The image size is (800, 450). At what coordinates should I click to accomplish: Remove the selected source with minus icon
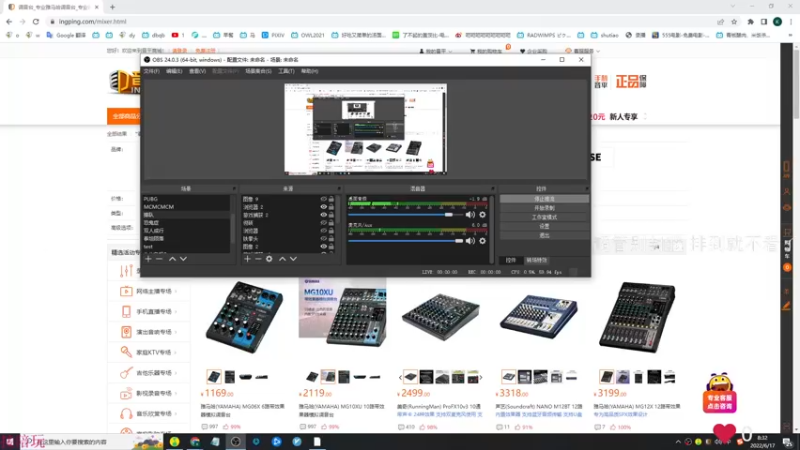(x=258, y=259)
